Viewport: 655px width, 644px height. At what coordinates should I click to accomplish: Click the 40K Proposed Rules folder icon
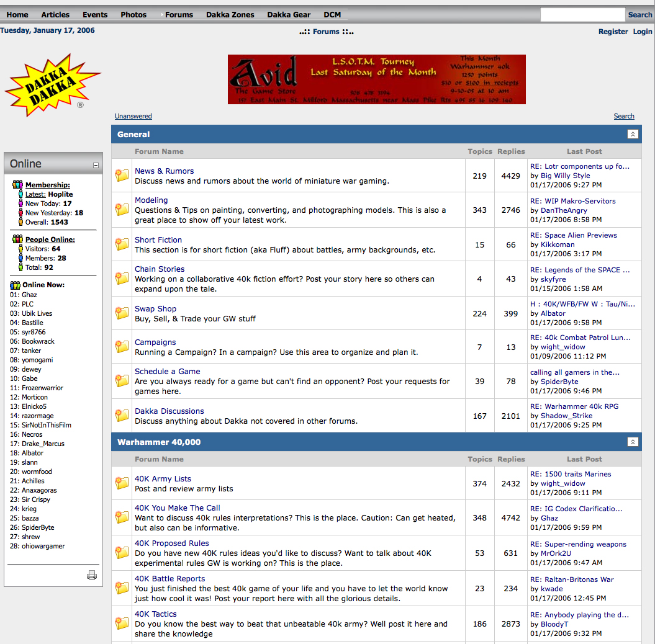[x=122, y=553]
